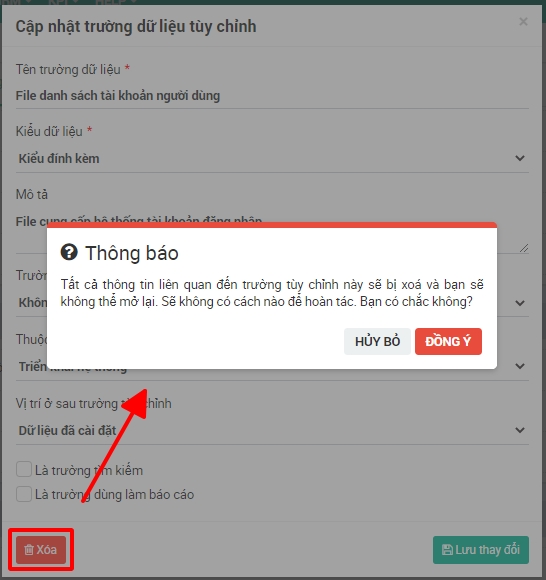Cancel deletion with HỦY BỎ button
Screen dimensions: 546x580
click(377, 341)
